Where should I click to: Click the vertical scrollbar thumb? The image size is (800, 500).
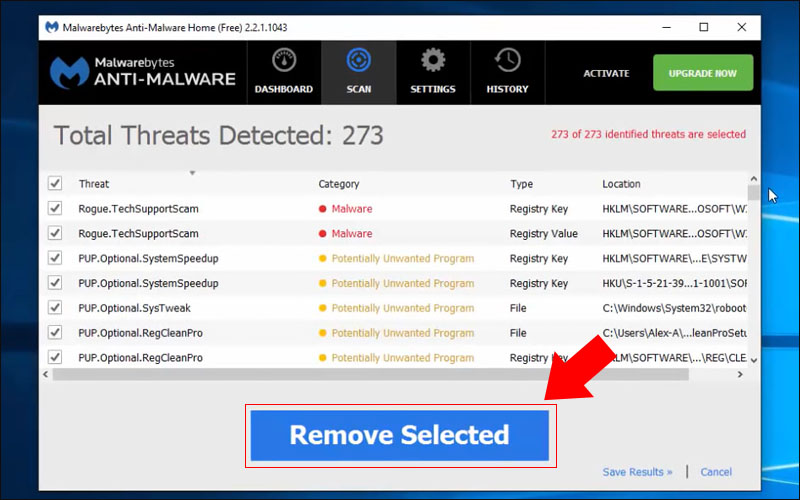[x=754, y=192]
